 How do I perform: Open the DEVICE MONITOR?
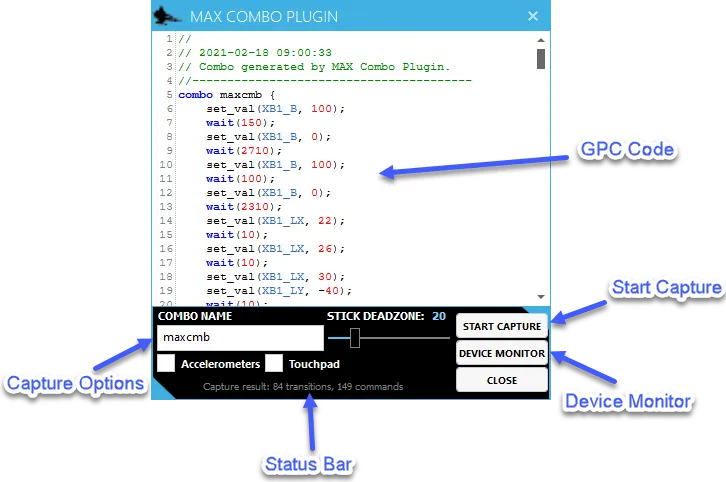pyautogui.click(x=501, y=353)
